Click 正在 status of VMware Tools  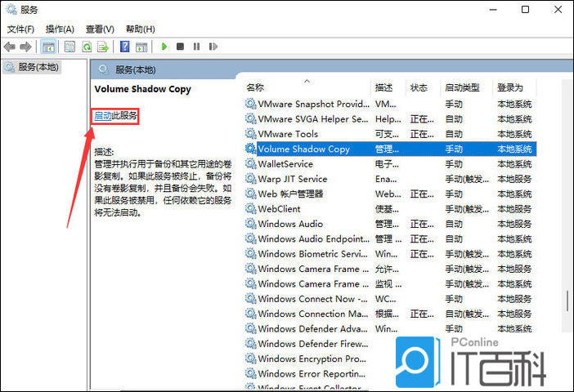tap(422, 134)
